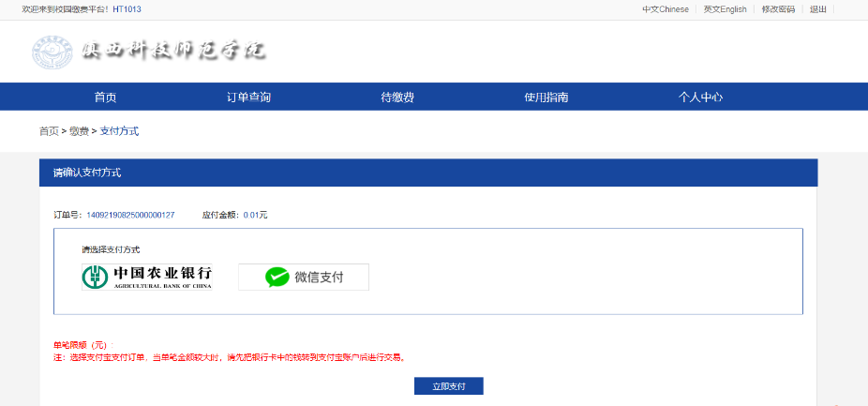The width and height of the screenshot is (868, 406).
Task: Click the payable amount 0.01元
Action: click(x=255, y=215)
